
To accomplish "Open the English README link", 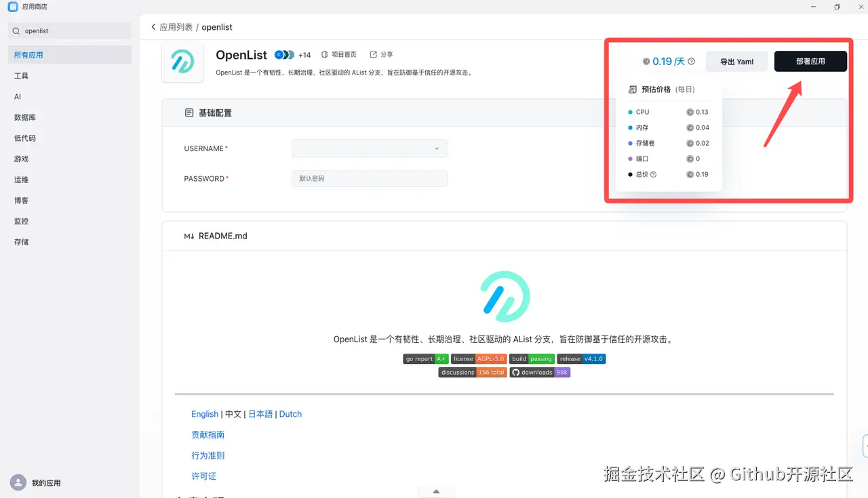I will [205, 414].
